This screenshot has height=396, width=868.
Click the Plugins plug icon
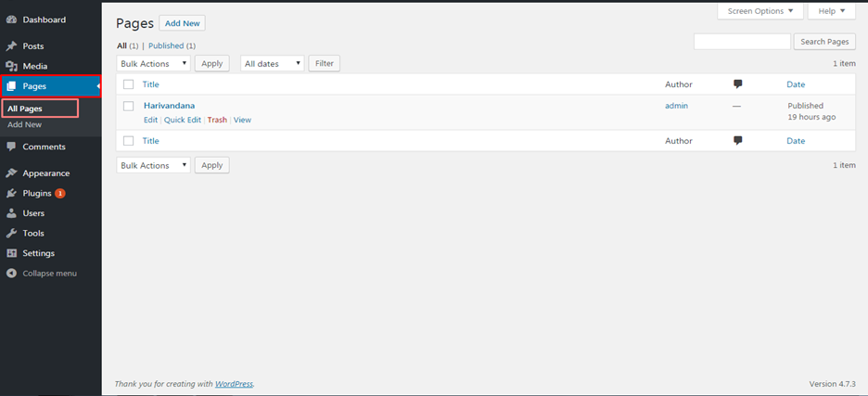click(x=11, y=194)
